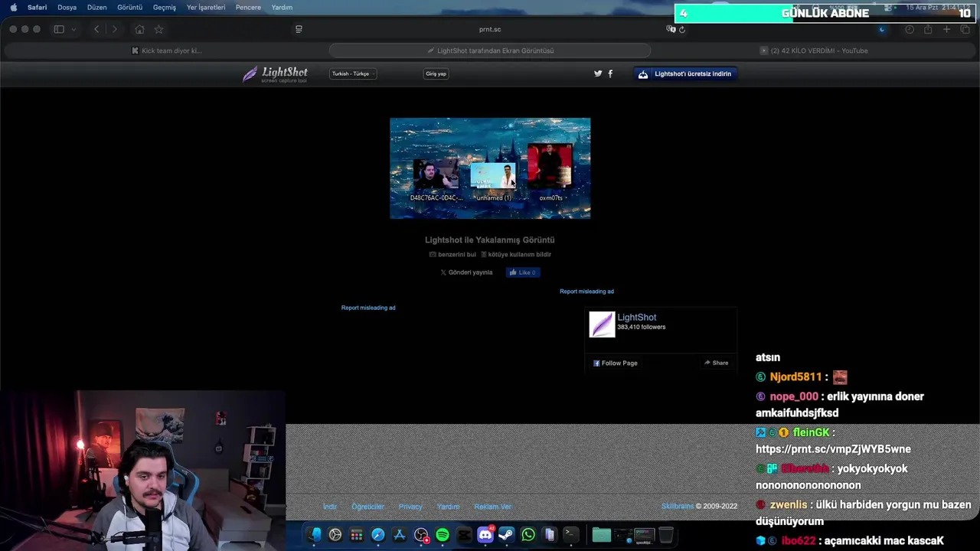Show tab overview icon in Safari

(x=965, y=29)
